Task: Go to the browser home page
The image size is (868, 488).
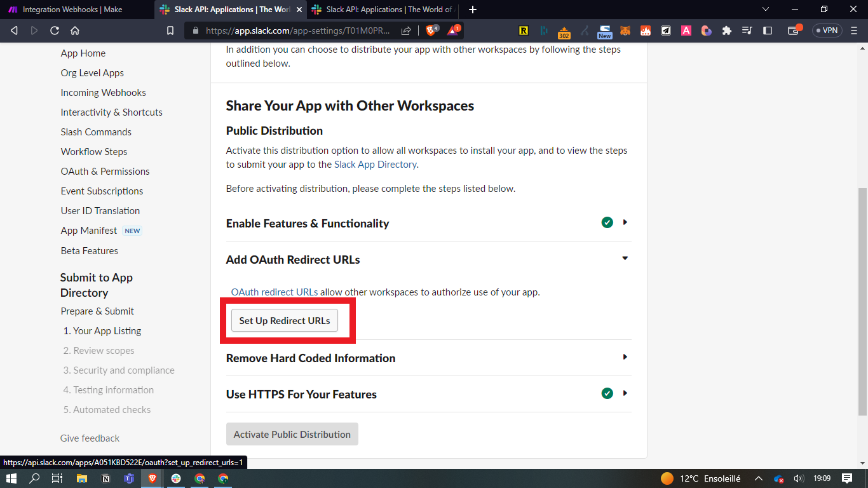Action: [75, 30]
